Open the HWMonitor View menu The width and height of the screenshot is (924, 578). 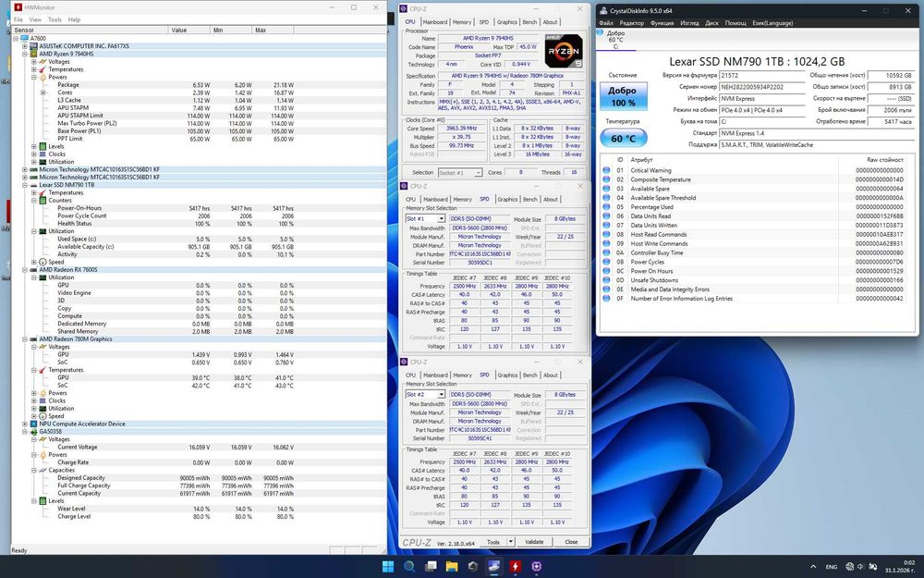click(x=35, y=19)
